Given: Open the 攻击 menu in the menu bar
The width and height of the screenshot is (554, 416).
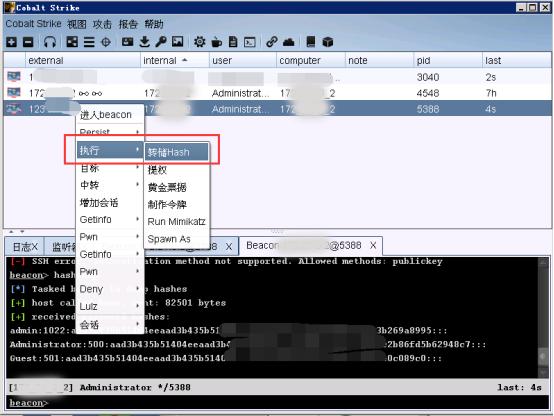Looking at the screenshot, I should [x=102, y=24].
